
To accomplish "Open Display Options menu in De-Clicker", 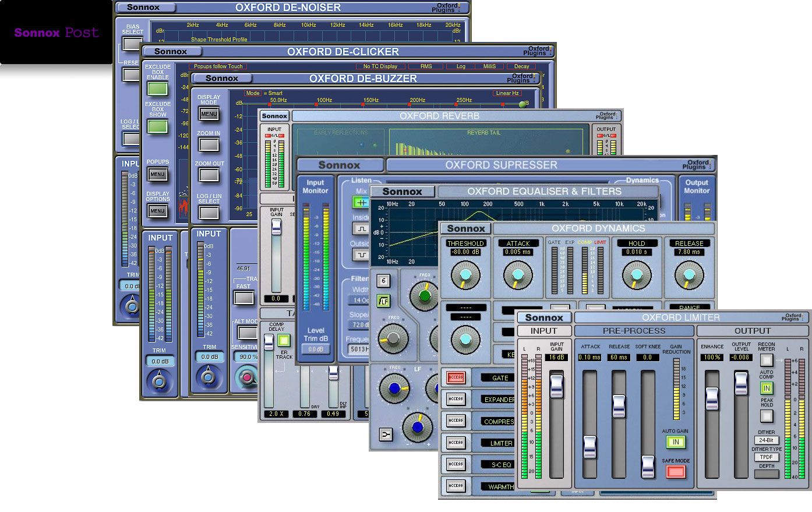I will click(158, 211).
